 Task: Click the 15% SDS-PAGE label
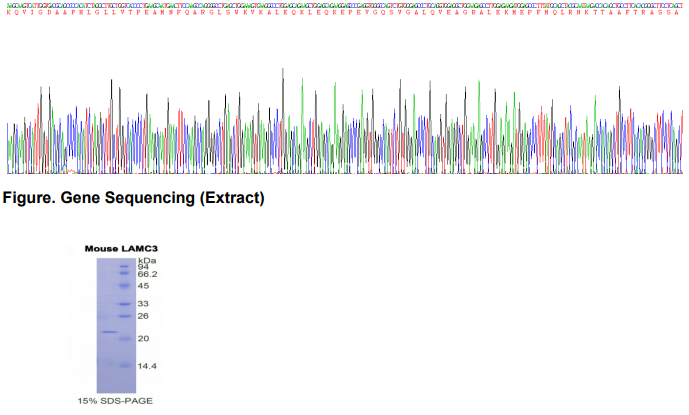coord(115,401)
